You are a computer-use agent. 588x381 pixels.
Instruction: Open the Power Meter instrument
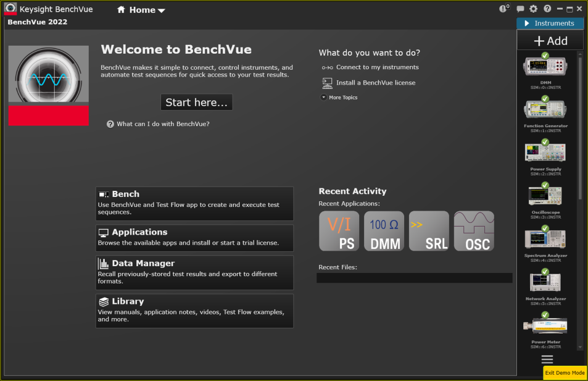[x=545, y=330]
